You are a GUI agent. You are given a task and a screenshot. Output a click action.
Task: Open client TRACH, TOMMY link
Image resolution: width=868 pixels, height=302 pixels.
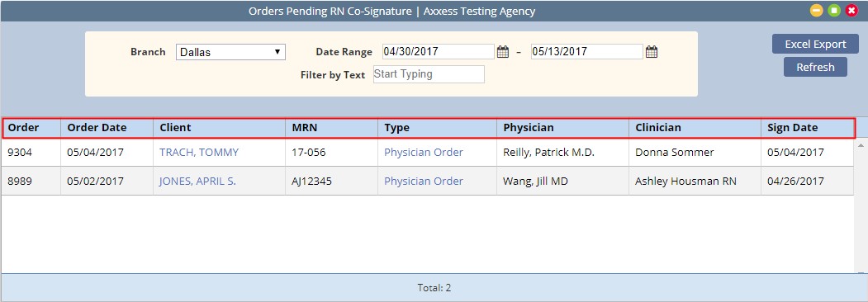[199, 152]
